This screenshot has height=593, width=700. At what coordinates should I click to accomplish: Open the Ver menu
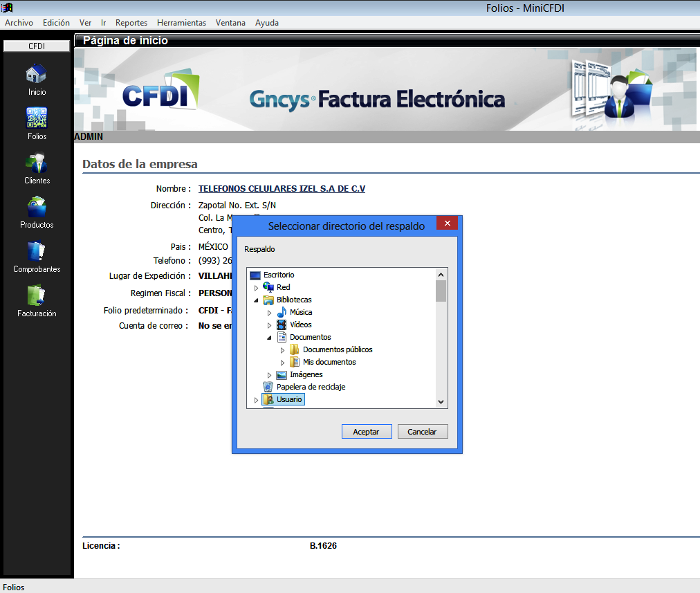point(85,23)
